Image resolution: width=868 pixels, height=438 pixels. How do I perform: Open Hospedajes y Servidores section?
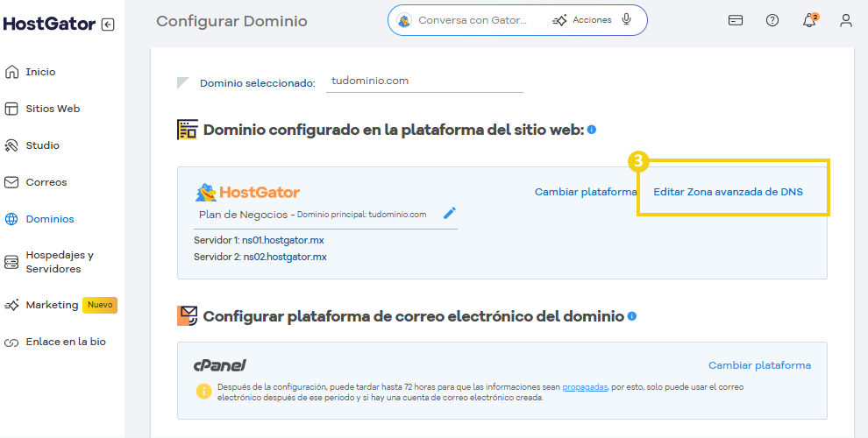pyautogui.click(x=60, y=262)
